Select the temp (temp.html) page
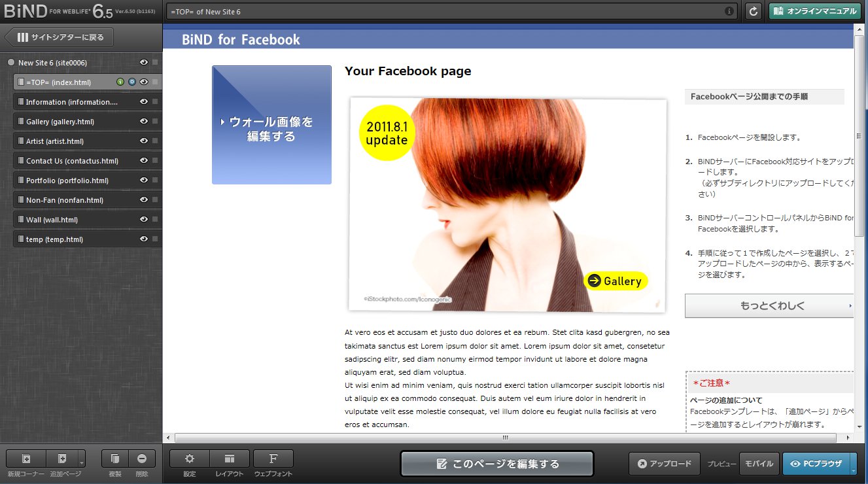Screen dimensions: 868x484 tap(88, 239)
